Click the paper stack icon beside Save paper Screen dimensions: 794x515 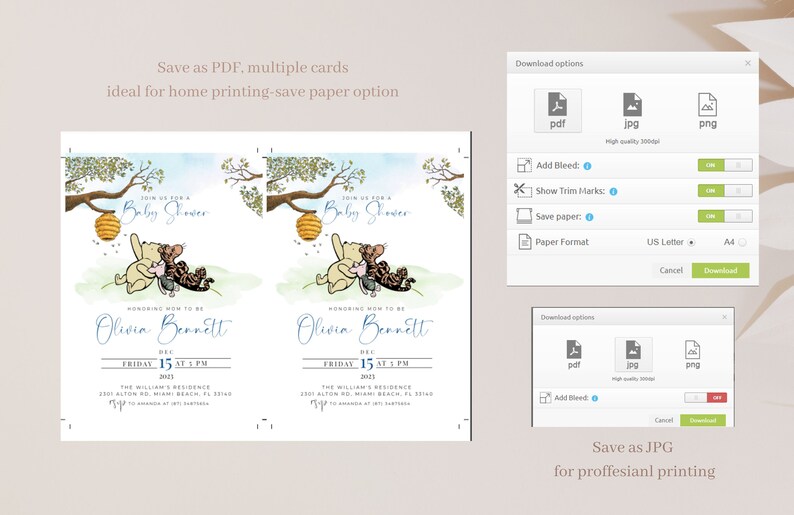click(x=524, y=216)
